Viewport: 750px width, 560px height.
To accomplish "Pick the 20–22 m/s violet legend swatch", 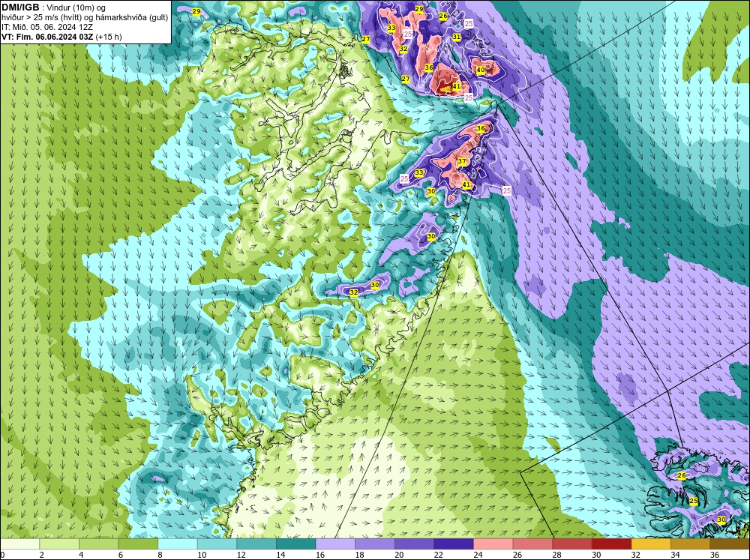I will (414, 544).
